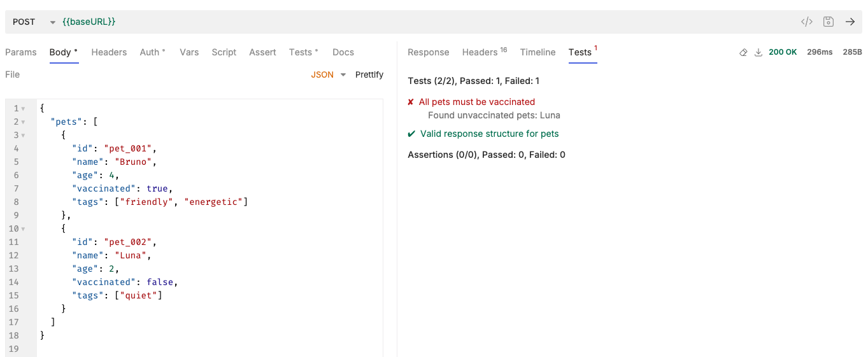Collapse the root object at line 1

(24, 109)
